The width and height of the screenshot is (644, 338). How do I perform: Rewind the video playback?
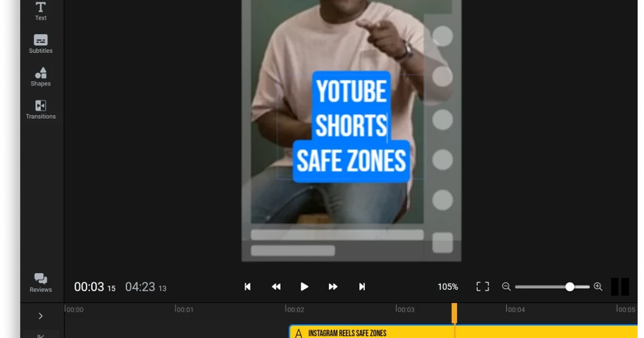276,287
